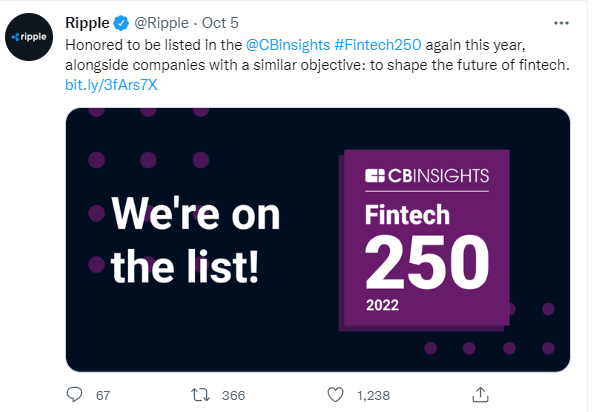
Task: Click the reply speech bubble icon
Action: click(x=74, y=394)
